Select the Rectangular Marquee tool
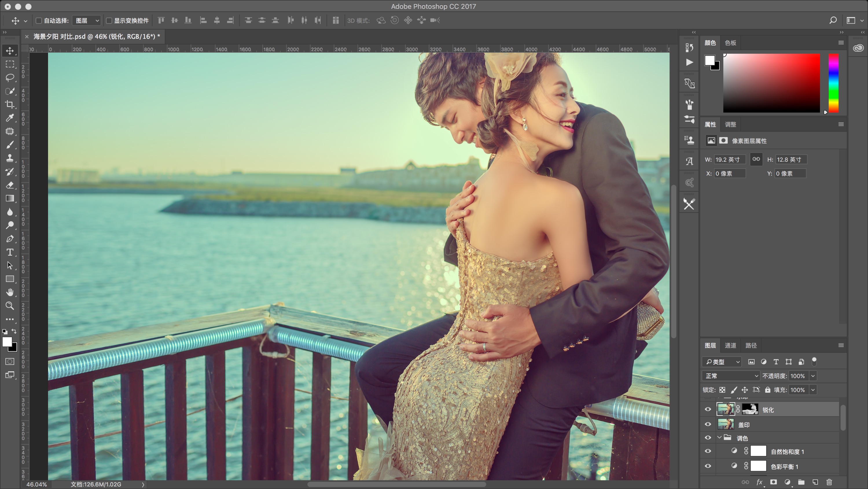Image resolution: width=868 pixels, height=489 pixels. [10, 64]
